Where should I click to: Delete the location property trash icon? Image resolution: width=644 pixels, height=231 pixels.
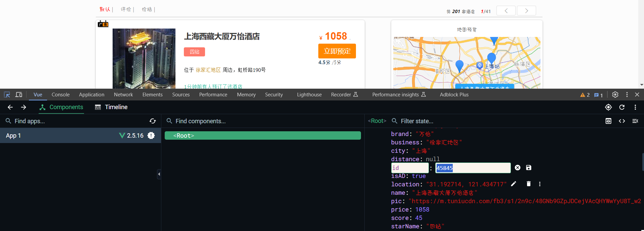click(x=528, y=184)
